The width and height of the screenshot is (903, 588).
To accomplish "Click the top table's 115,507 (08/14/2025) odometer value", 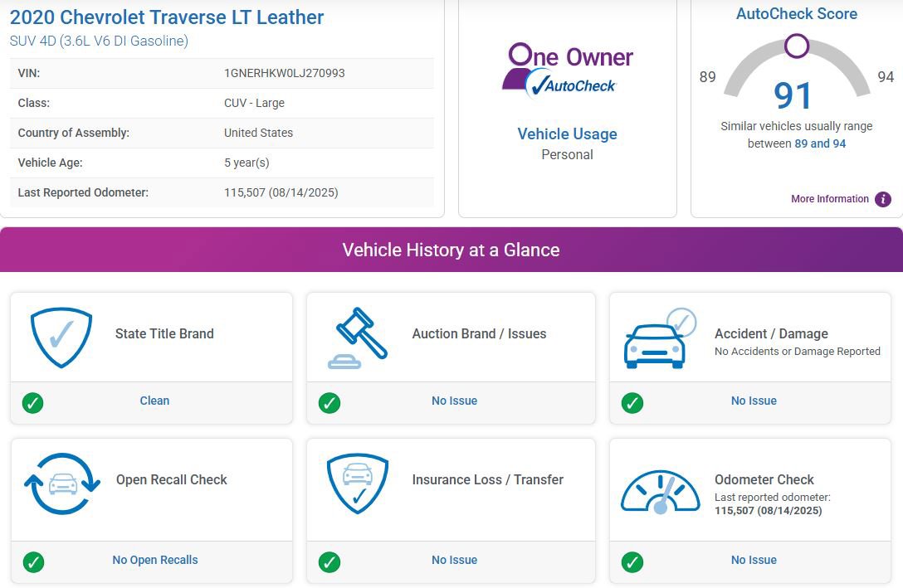I will tap(281, 192).
